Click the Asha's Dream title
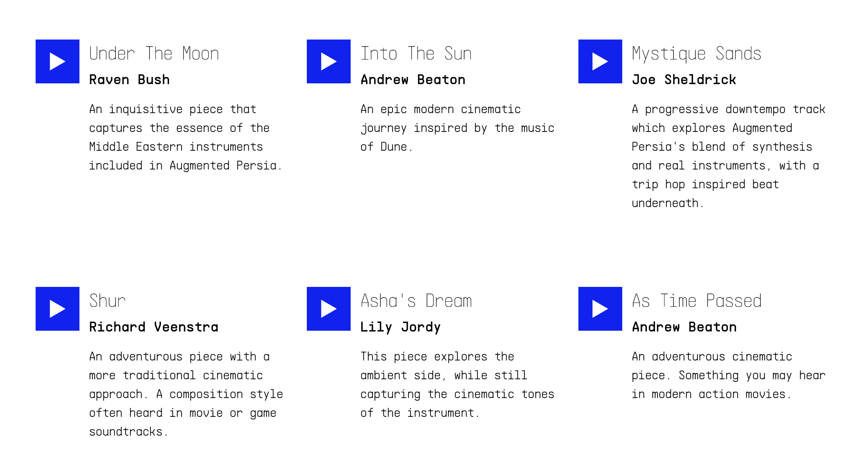Screen dimensions: 868x472 [x=416, y=301]
